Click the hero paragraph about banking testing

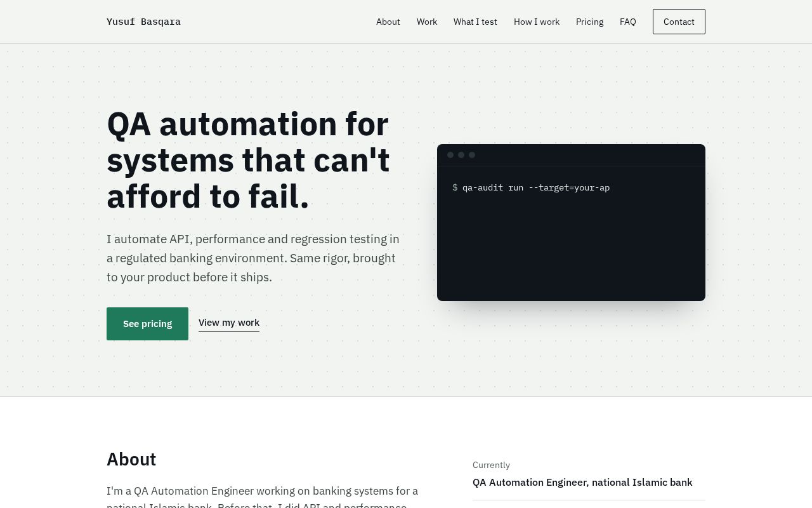coord(253,258)
